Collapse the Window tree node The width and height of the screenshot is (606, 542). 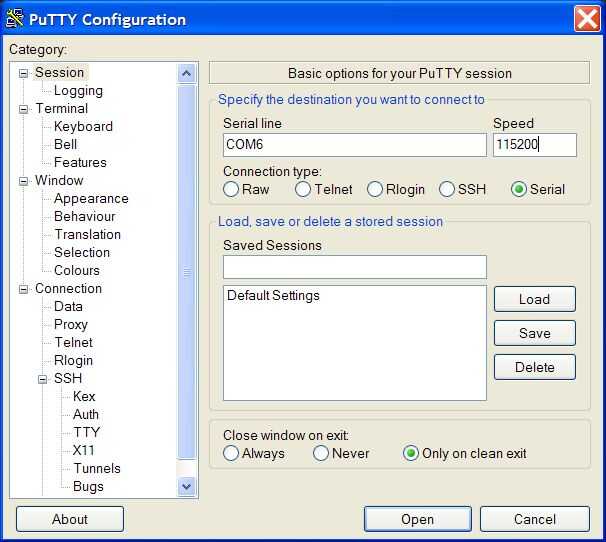pyautogui.click(x=24, y=181)
